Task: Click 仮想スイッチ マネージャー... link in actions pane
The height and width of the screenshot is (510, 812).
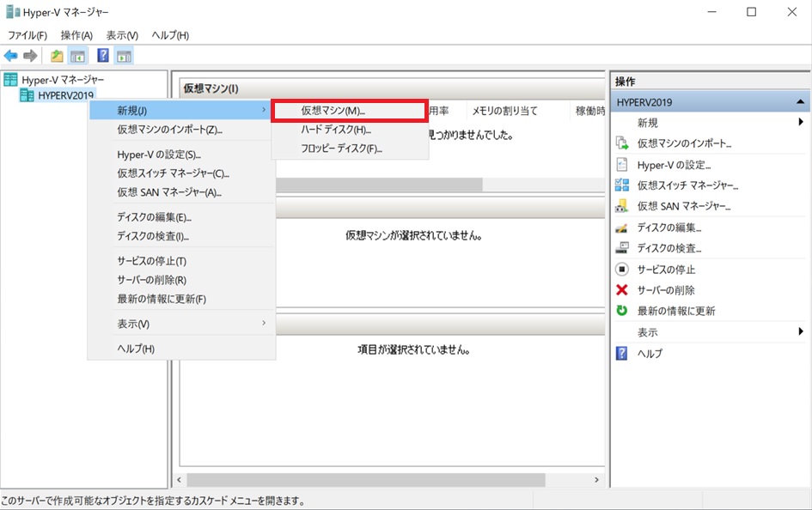Action: [687, 185]
